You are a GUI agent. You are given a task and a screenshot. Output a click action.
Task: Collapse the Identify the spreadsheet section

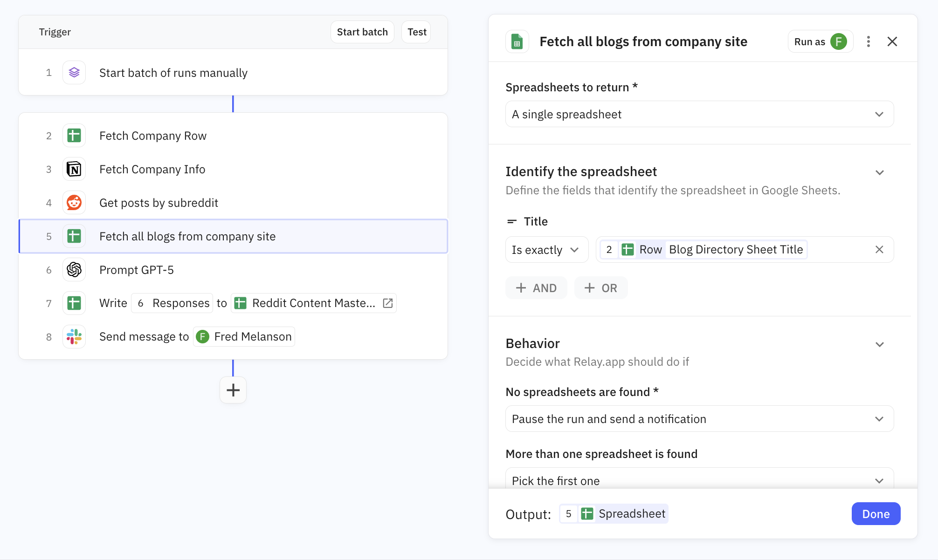point(879,172)
